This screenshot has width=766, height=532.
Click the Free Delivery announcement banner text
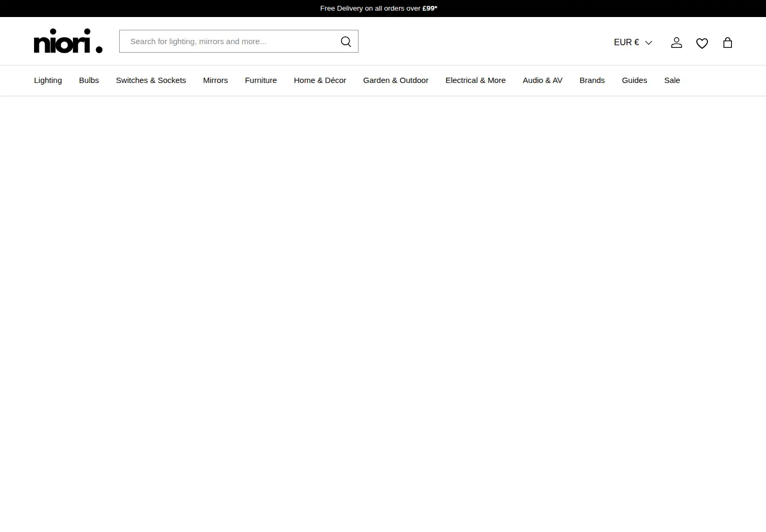pos(379,9)
